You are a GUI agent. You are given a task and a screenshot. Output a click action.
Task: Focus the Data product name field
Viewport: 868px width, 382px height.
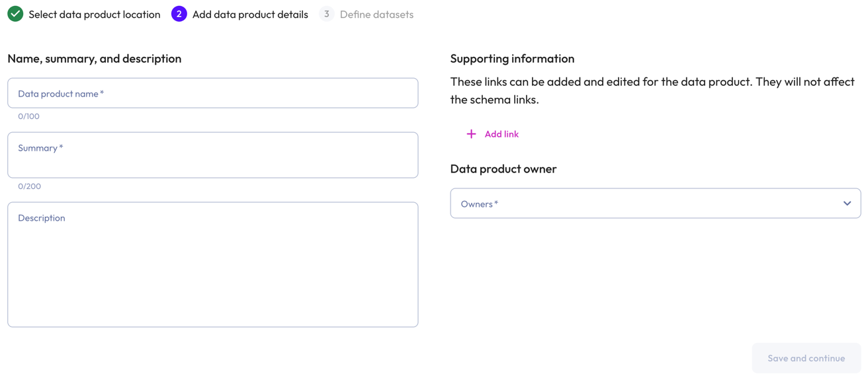click(x=212, y=93)
